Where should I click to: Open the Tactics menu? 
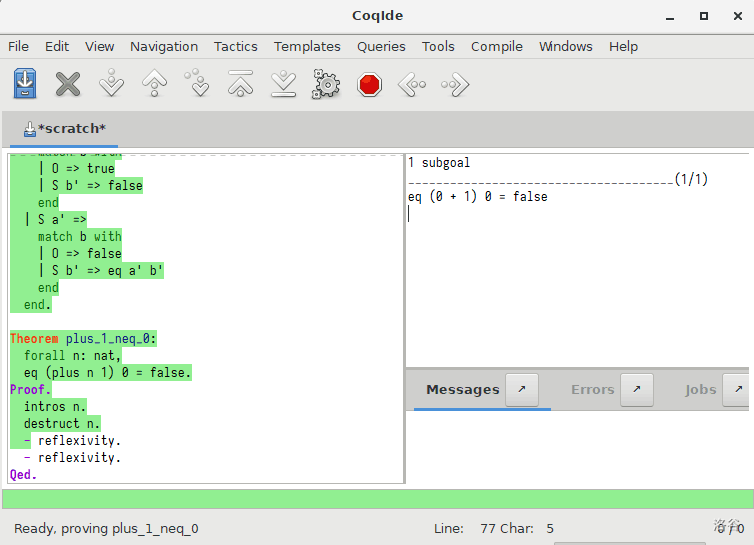coord(235,46)
